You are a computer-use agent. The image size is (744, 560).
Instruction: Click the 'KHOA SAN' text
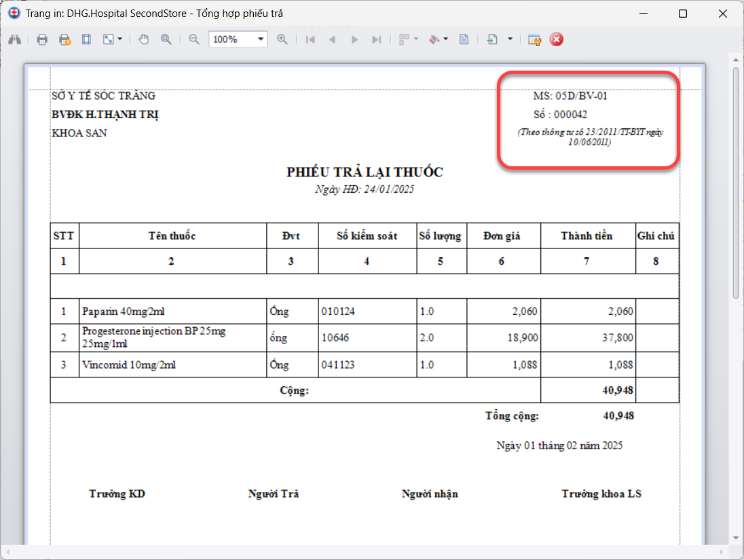tap(79, 133)
